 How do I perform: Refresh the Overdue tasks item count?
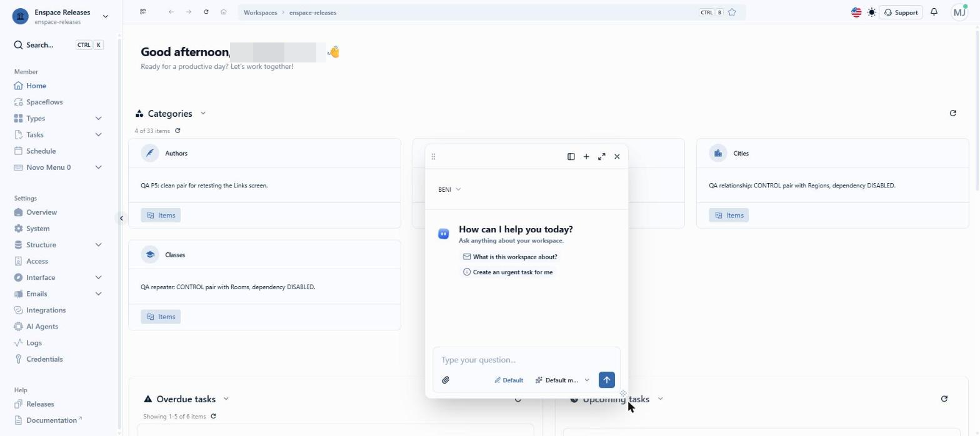213,416
